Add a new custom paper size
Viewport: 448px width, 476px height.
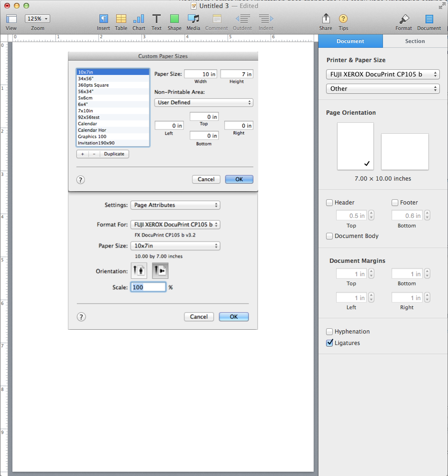(82, 154)
